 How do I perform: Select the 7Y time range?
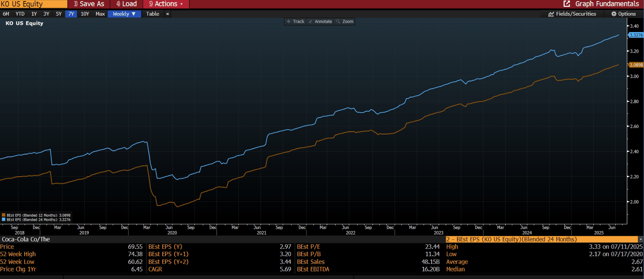point(71,14)
